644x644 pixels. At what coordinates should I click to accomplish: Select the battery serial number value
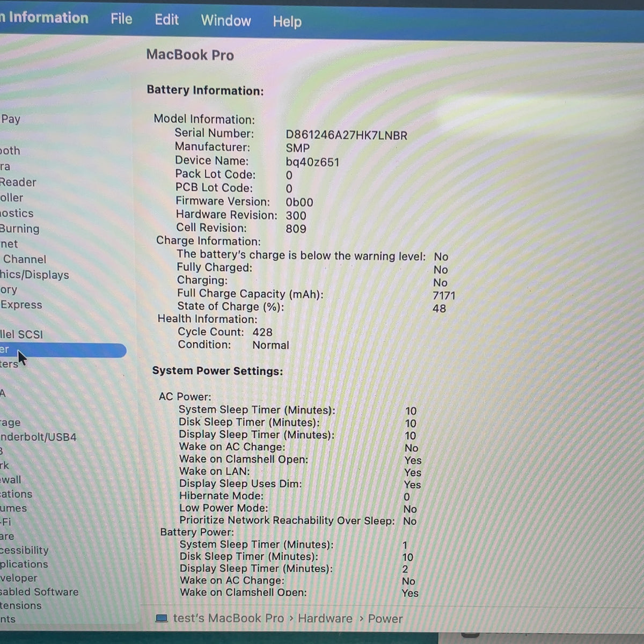[346, 135]
